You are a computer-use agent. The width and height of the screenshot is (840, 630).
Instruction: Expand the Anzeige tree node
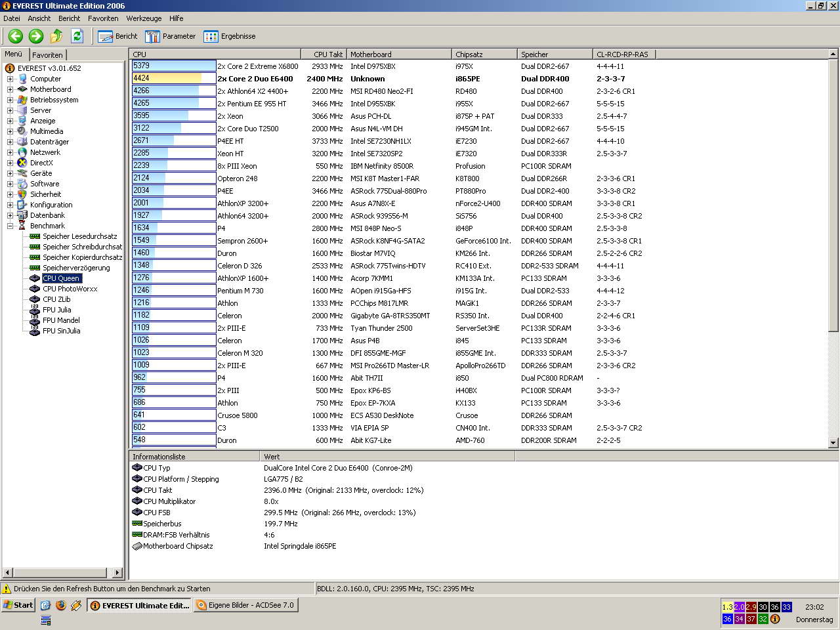10,121
